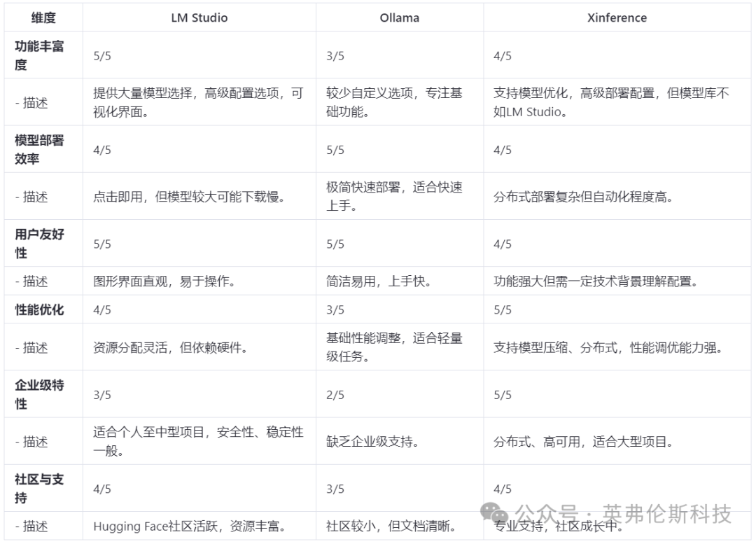Click the Ollama column header

click(x=399, y=18)
